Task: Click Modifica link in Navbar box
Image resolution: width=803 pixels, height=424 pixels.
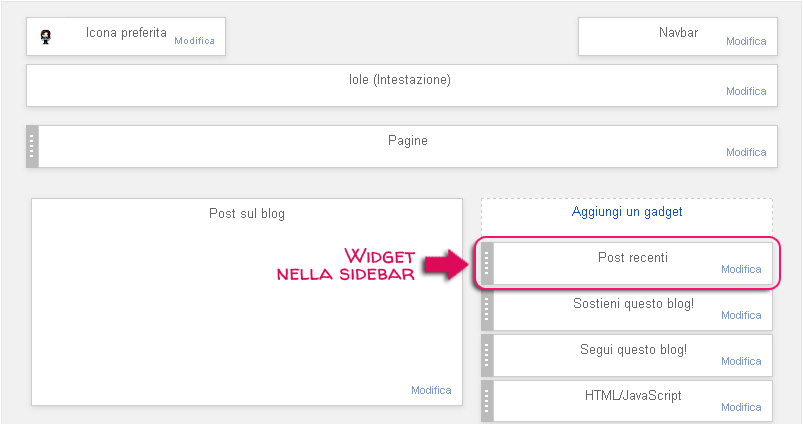Action: [746, 41]
